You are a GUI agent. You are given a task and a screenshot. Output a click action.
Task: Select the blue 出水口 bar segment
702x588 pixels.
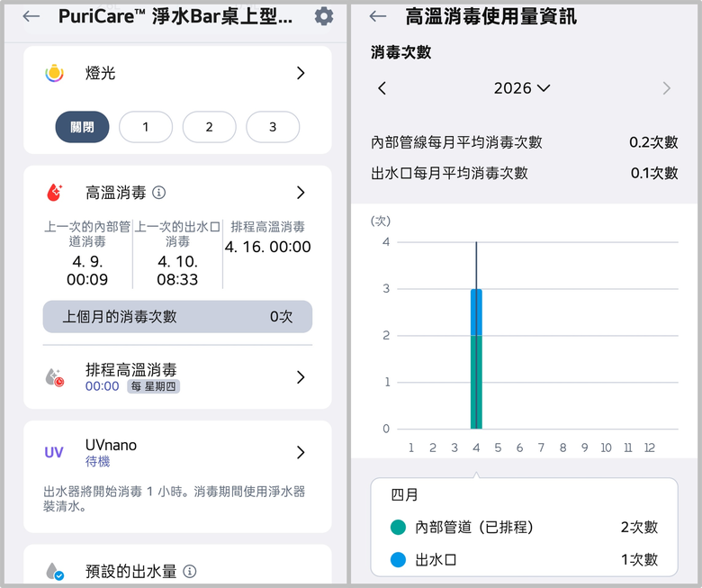[x=476, y=312]
